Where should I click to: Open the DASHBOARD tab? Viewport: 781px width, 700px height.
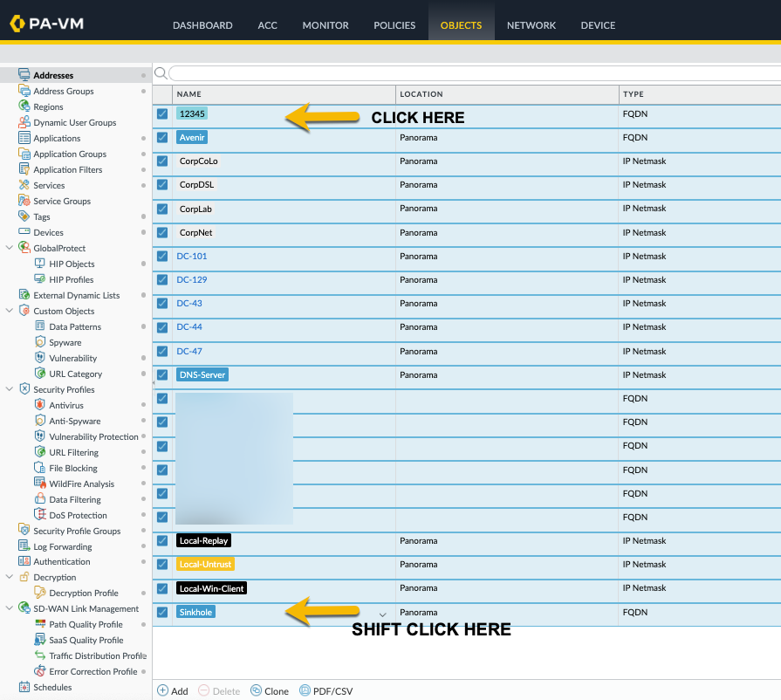pos(202,25)
